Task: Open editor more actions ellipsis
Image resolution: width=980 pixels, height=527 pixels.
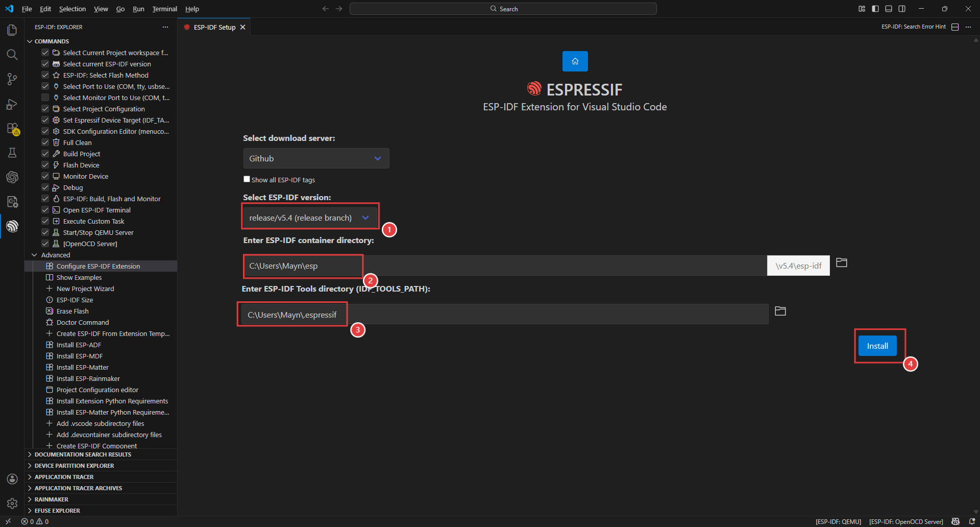Action: click(968, 27)
